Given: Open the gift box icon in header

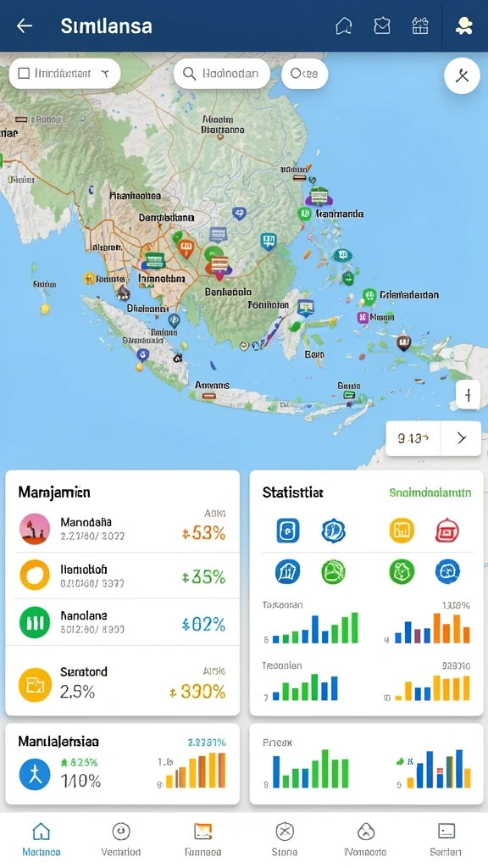Looking at the screenshot, I should 420,25.
